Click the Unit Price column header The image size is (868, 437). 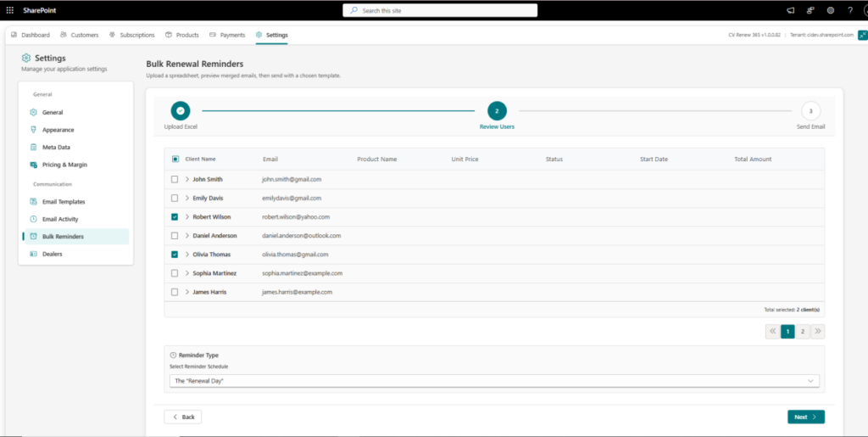click(465, 160)
